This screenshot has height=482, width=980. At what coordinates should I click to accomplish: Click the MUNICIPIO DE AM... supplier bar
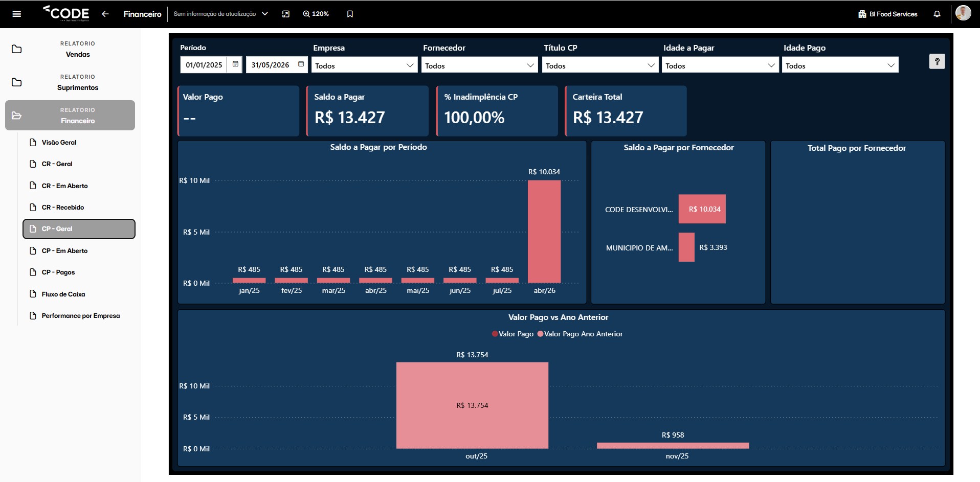pyautogui.click(x=686, y=247)
